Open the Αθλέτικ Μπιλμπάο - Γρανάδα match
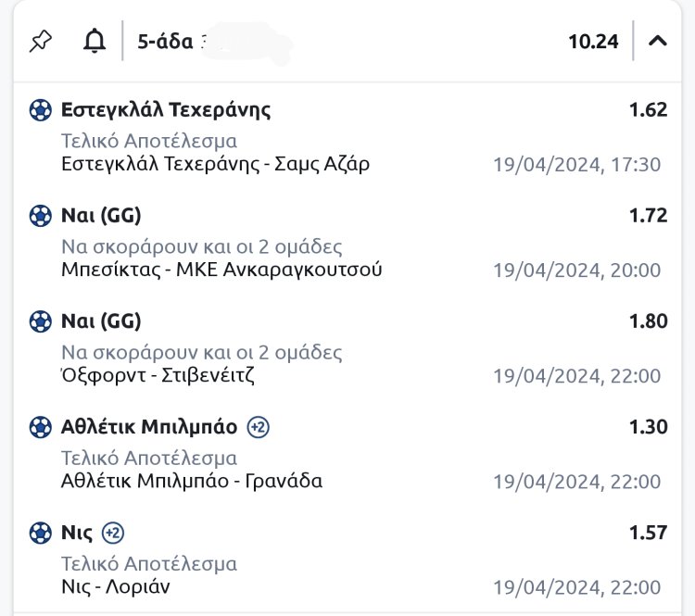 pos(192,482)
